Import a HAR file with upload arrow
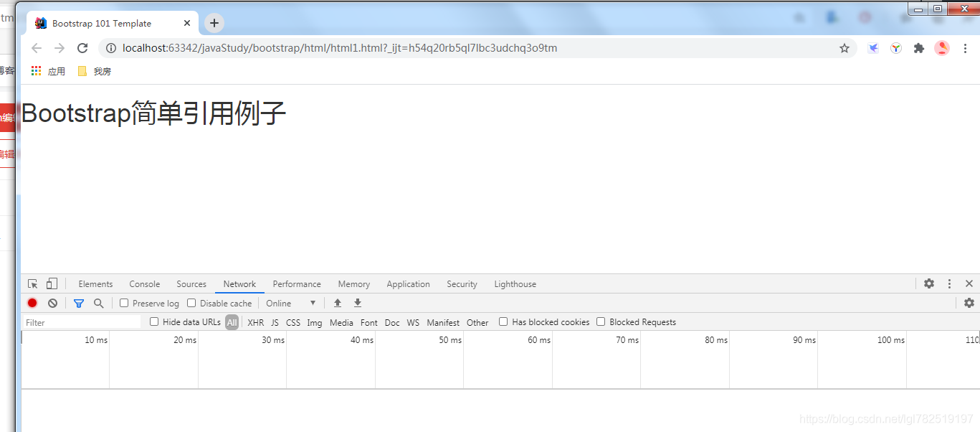 [x=338, y=303]
